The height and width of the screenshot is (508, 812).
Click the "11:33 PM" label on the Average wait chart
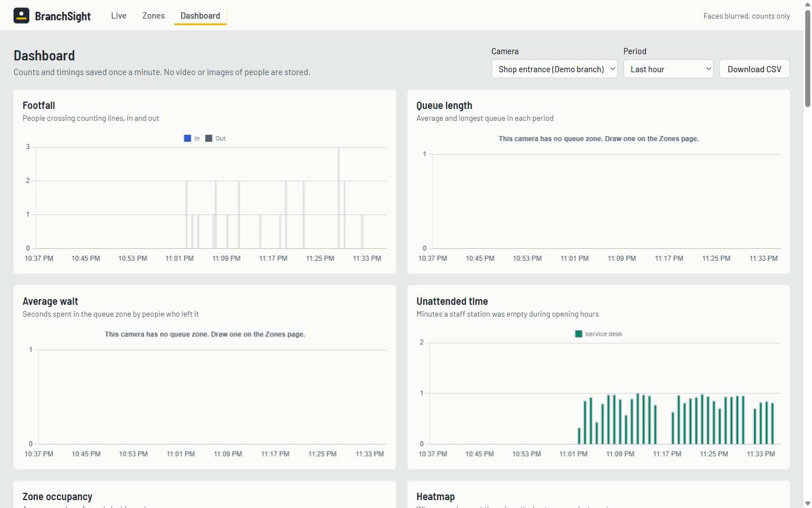tap(370, 454)
